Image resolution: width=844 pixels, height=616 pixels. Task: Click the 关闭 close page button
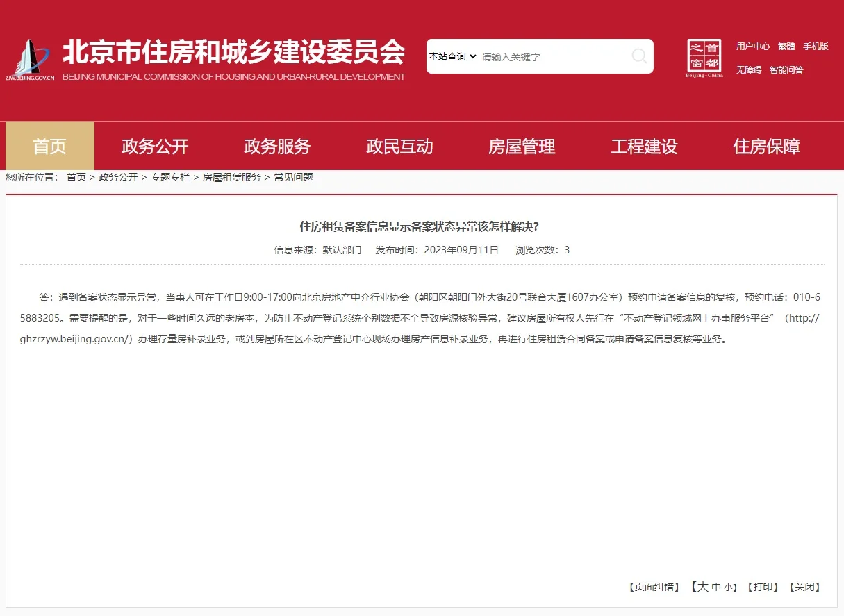tap(805, 587)
